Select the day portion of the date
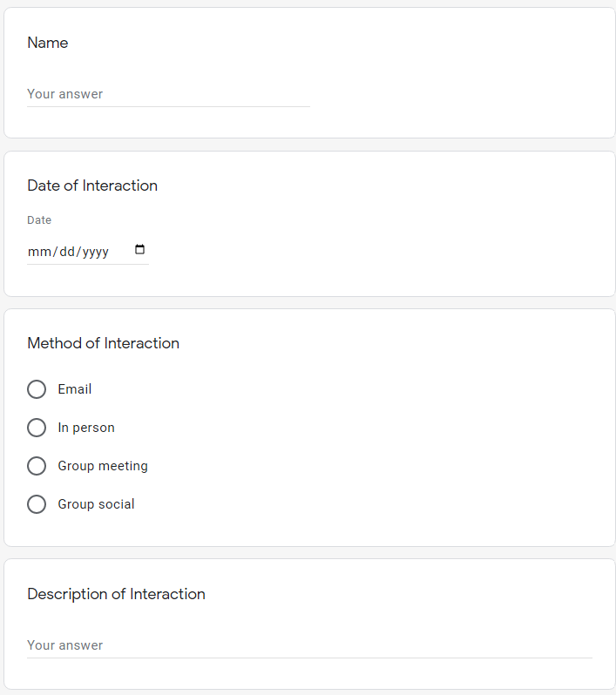Screen dimensions: 616x695 (67, 252)
